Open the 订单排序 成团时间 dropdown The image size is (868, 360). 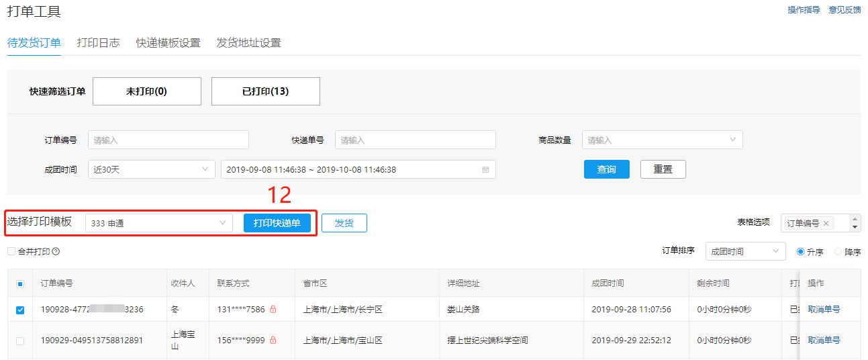coord(746,251)
